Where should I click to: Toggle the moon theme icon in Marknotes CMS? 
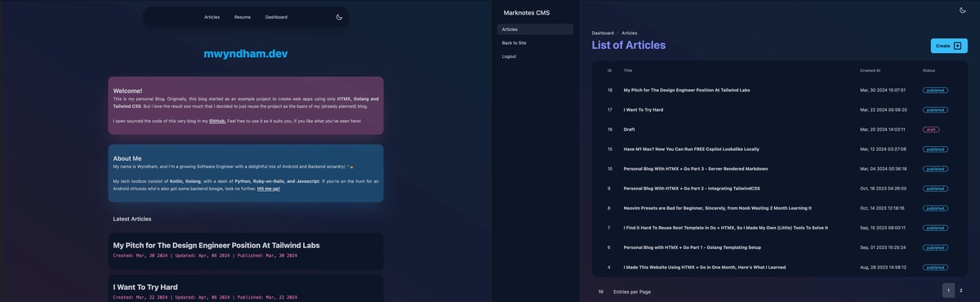coord(962,10)
